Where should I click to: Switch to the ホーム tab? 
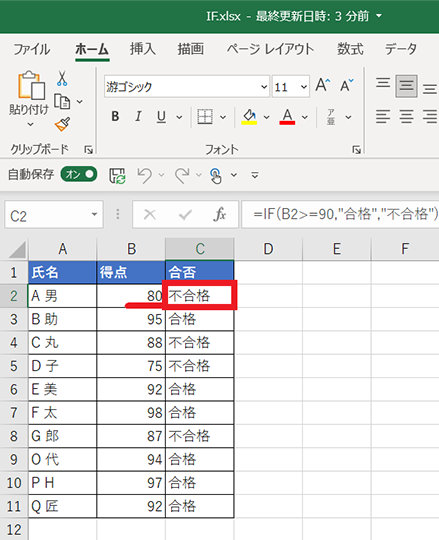click(x=92, y=49)
